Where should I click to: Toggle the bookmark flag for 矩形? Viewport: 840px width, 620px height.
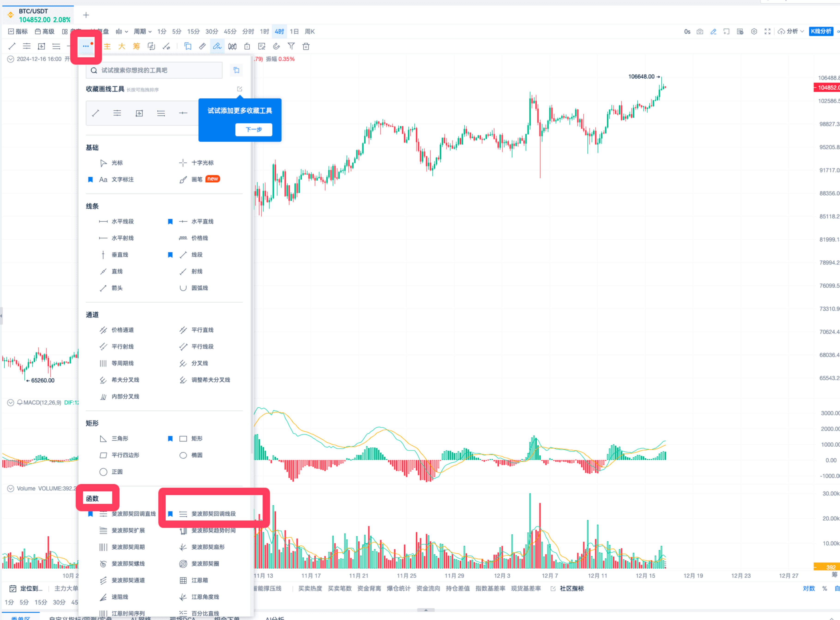[x=170, y=439]
